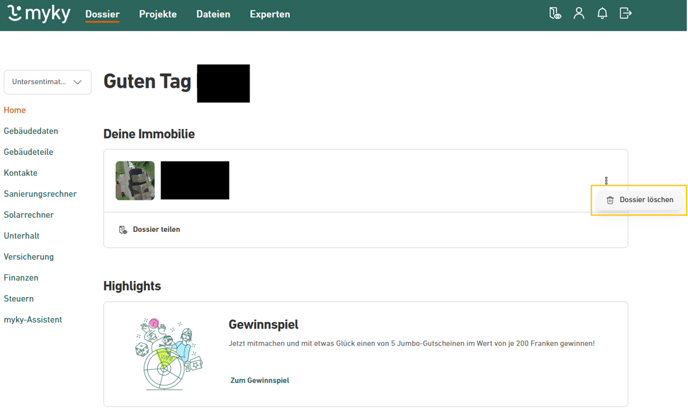
Task: Click the three-dot menu on property card
Action: [606, 181]
